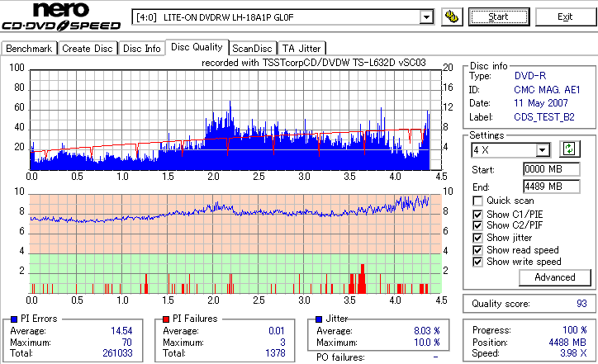Click the Progress value 100 %
Screen dimensions: 598x364
[x=575, y=330]
